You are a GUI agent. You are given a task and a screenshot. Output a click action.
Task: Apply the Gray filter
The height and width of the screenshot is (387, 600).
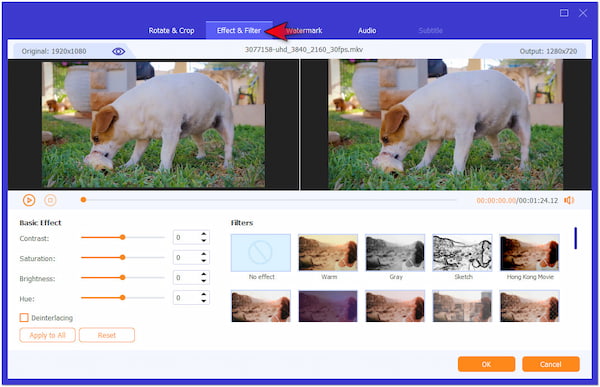[x=395, y=253]
